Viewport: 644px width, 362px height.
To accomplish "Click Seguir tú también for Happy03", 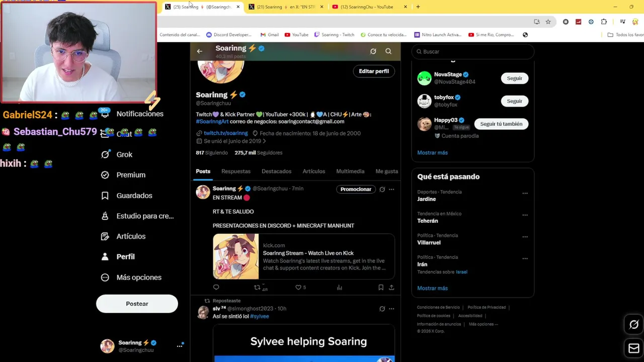I will click(x=501, y=124).
